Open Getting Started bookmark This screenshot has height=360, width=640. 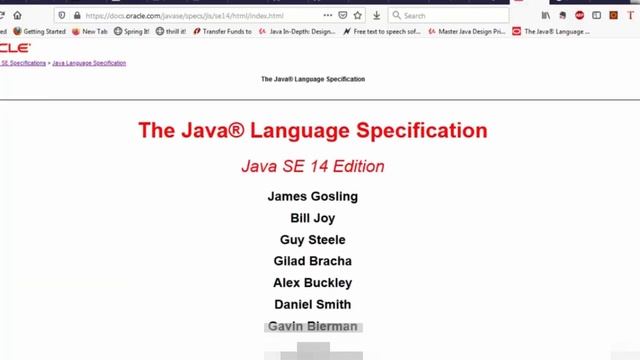point(39,31)
